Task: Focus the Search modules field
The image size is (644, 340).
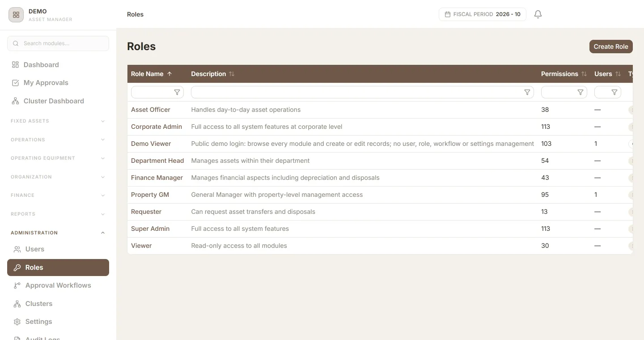Action: tap(58, 43)
